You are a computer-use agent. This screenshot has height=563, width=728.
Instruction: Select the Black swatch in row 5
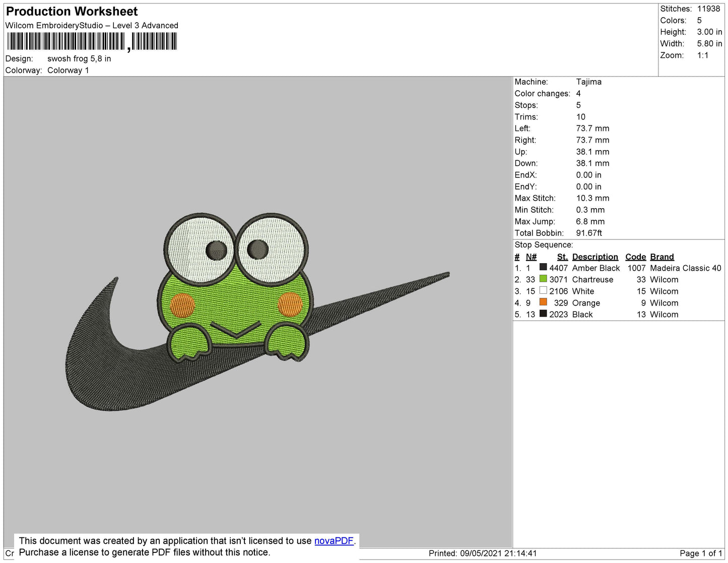pyautogui.click(x=543, y=314)
